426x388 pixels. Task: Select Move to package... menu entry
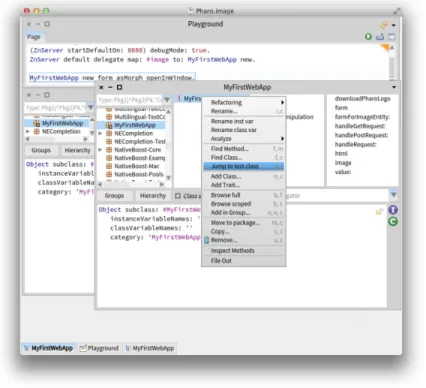244,223
